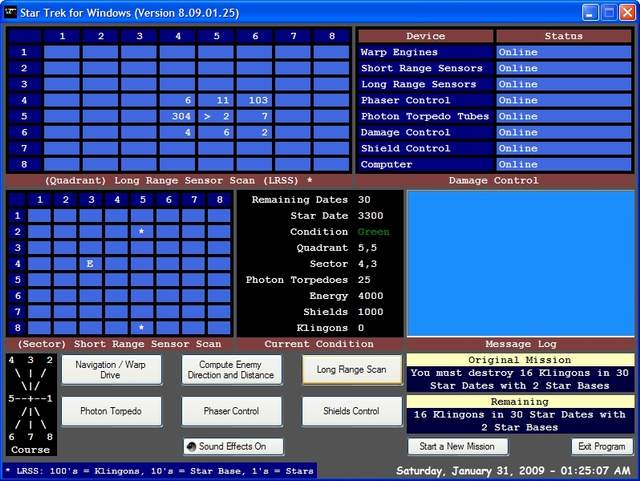Click Damage Control panel label
This screenshot has height=481, width=640.
[x=494, y=180]
